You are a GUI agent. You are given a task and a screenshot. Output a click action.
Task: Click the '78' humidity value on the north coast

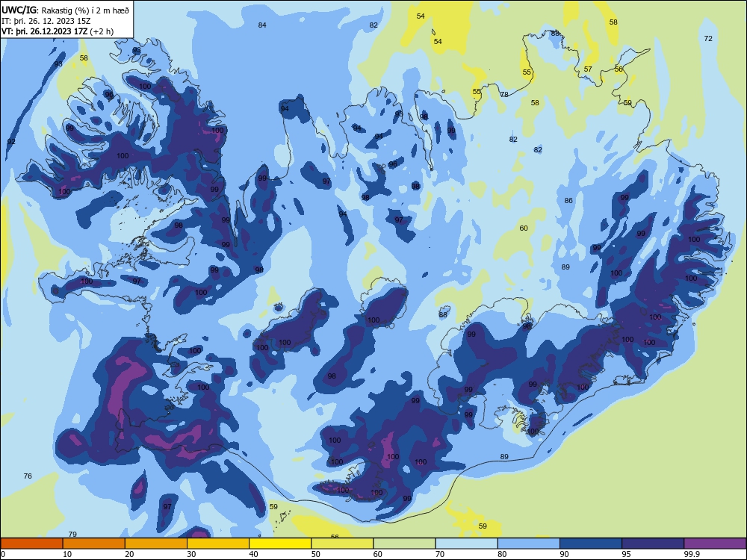pos(504,94)
